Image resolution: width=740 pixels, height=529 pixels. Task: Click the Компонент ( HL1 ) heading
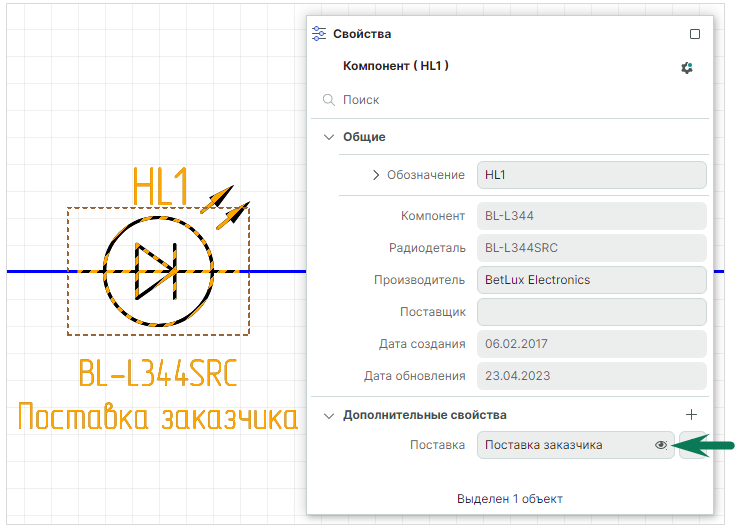pos(395,66)
